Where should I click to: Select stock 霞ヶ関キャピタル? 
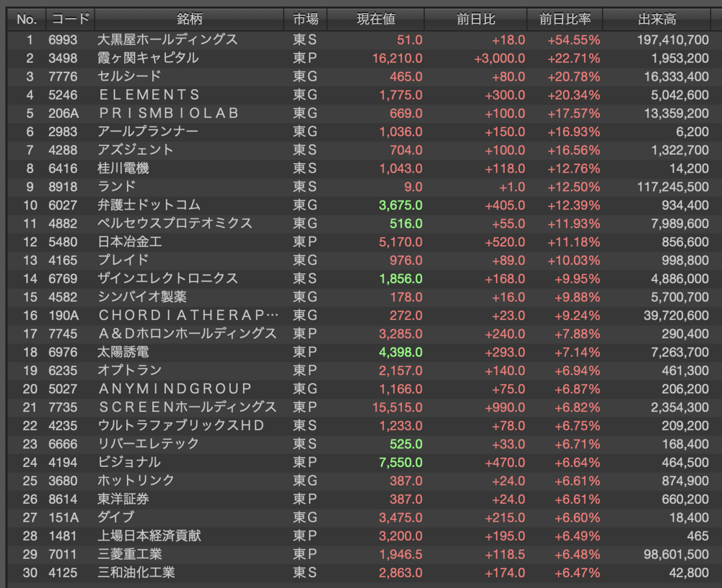(148, 58)
